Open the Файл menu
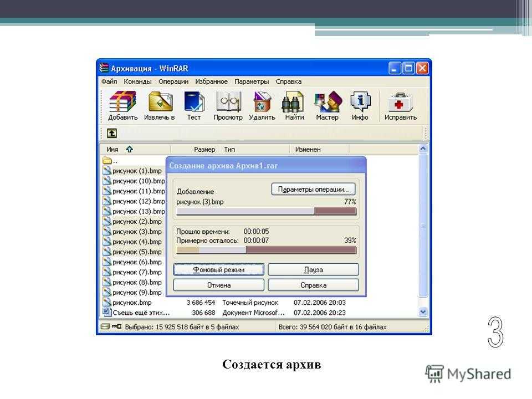This screenshot has width=532, height=399. 109,81
